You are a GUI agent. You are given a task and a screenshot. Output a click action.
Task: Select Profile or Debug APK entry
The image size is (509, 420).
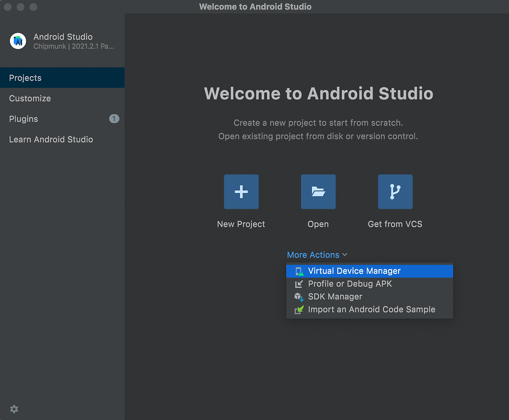pos(369,284)
